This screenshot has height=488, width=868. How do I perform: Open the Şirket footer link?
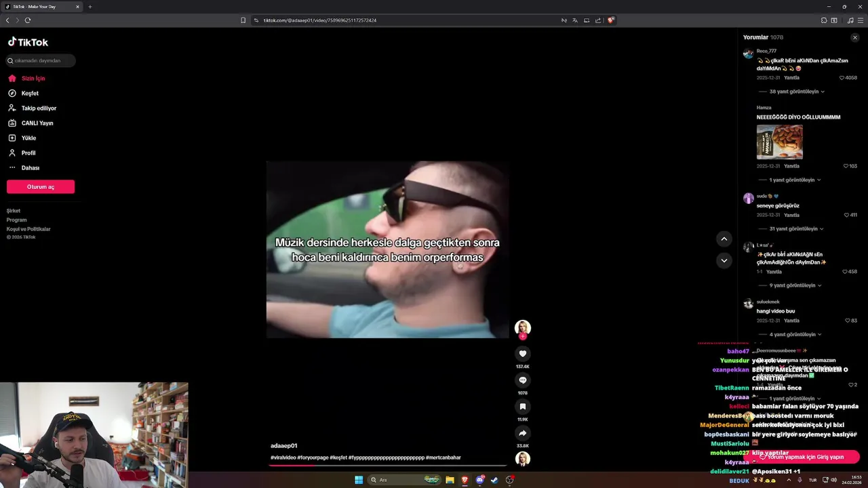[x=14, y=211]
